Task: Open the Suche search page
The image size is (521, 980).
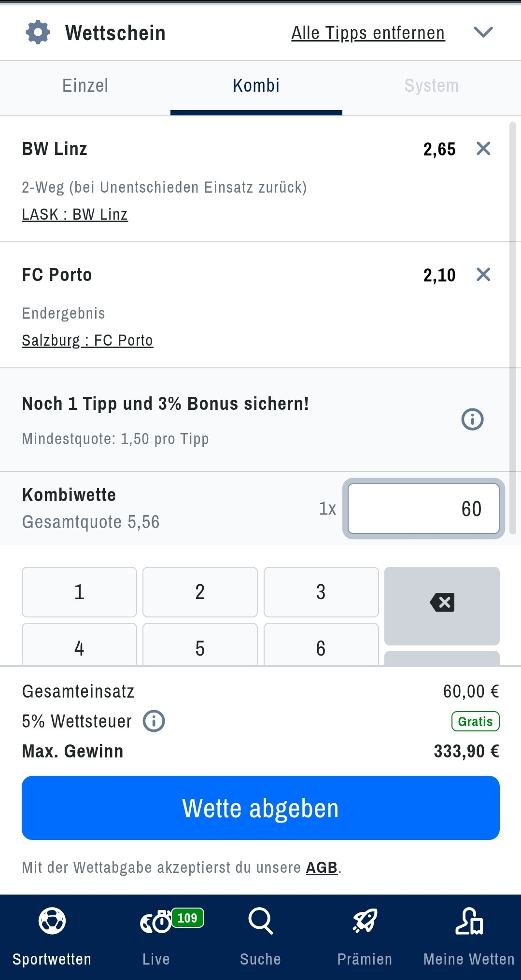Action: click(261, 937)
